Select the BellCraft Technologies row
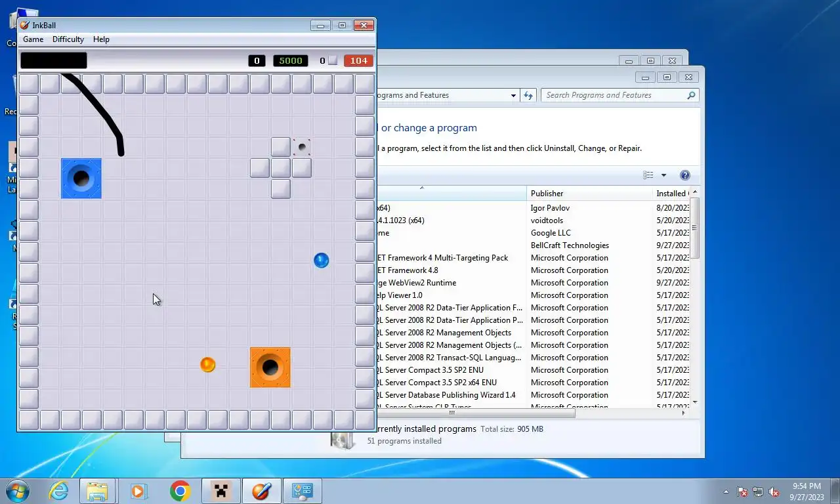840x504 pixels. [533, 245]
